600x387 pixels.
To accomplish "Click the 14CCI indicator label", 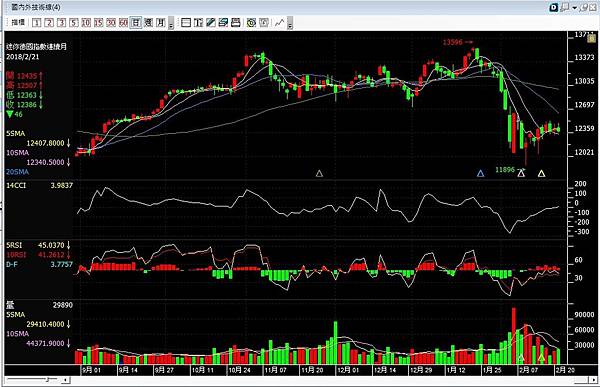I will coord(15,185).
